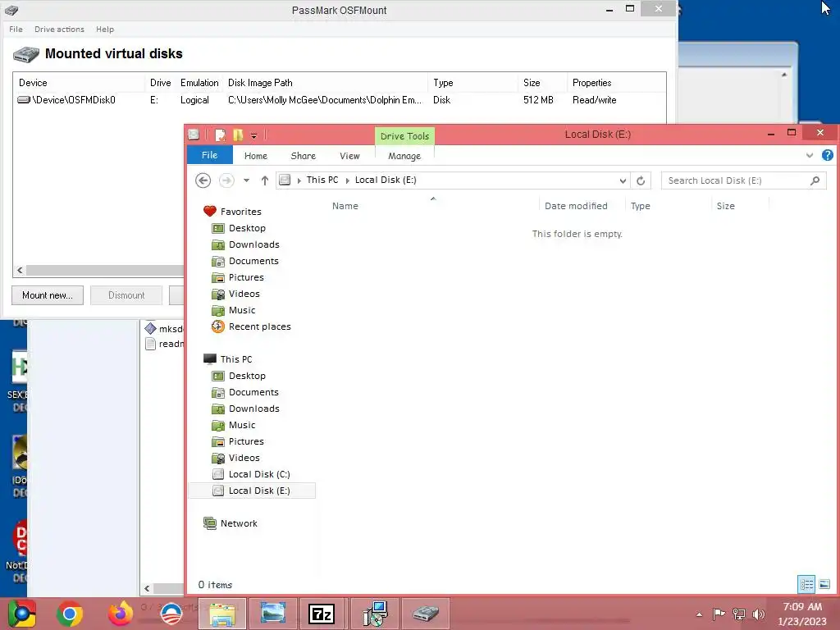Click the left arrow of OSFMount horizontal scrollbar
The height and width of the screenshot is (630, 840).
[x=20, y=270]
